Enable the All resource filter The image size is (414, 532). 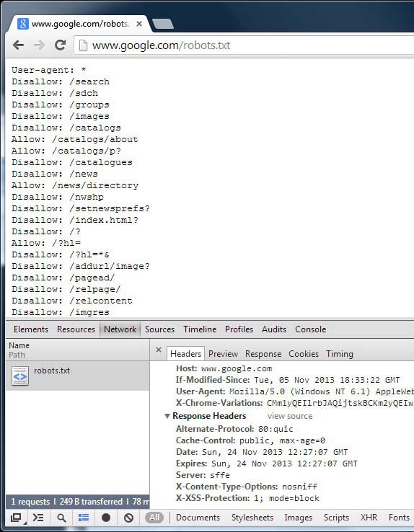coord(154,518)
